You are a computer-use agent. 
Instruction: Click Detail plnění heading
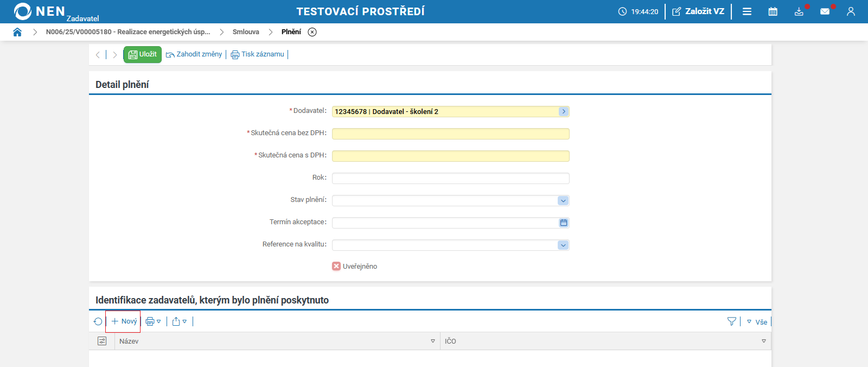pyautogui.click(x=122, y=85)
